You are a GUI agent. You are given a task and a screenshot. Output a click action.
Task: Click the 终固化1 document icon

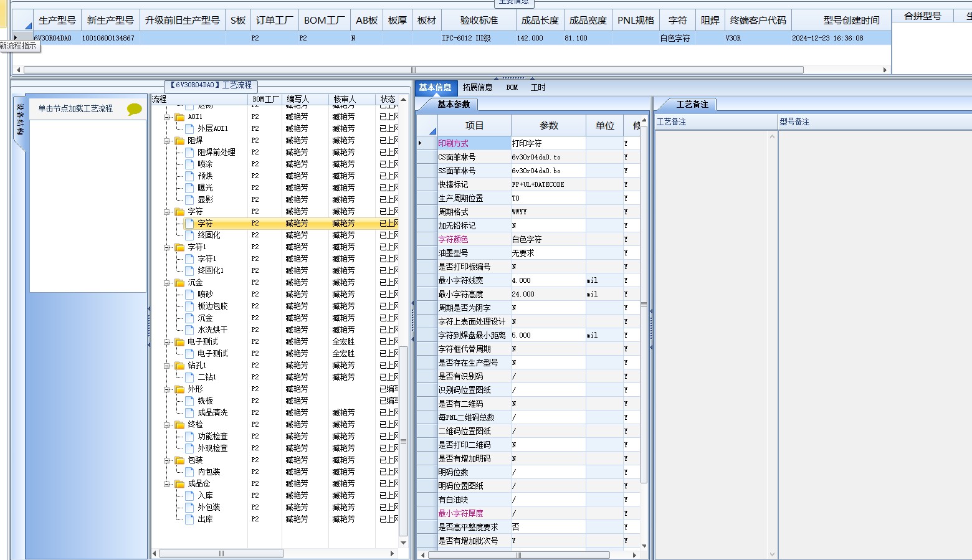tap(189, 271)
